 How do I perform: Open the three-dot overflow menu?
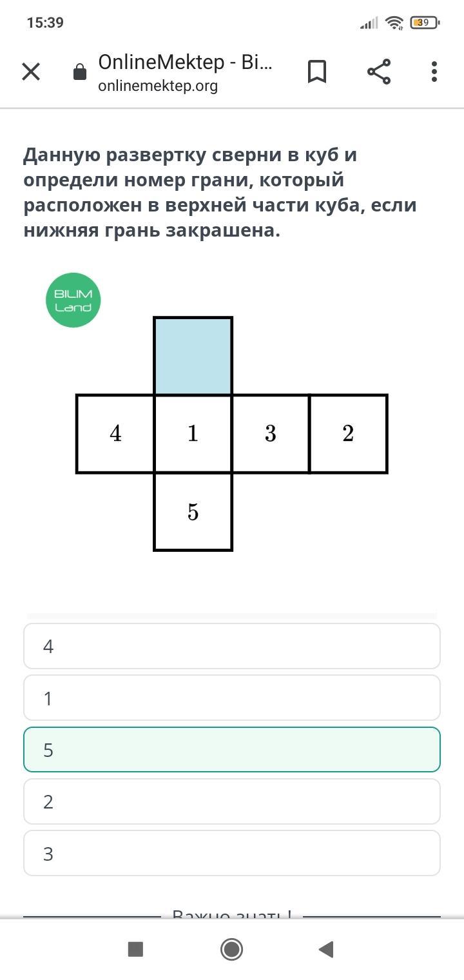434,72
